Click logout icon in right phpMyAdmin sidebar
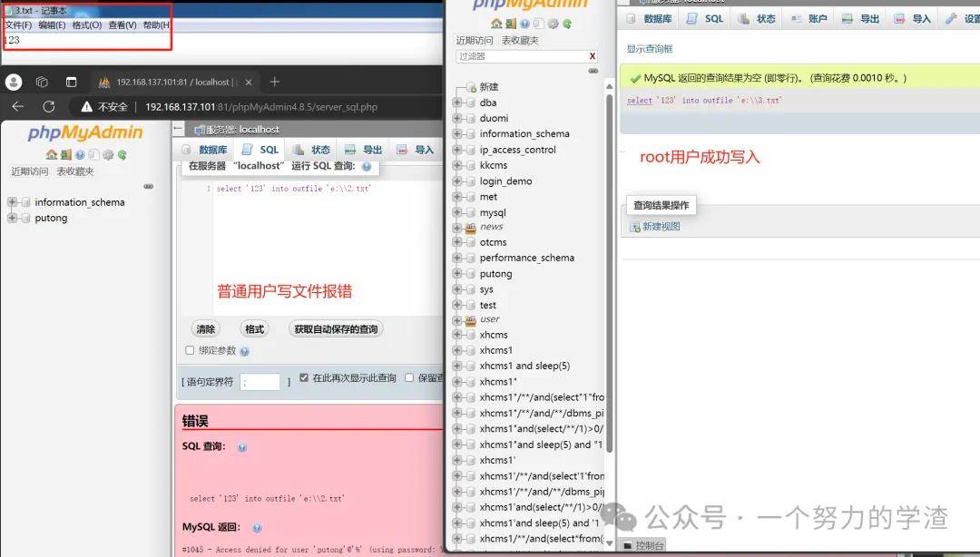980x557 pixels. point(511,24)
